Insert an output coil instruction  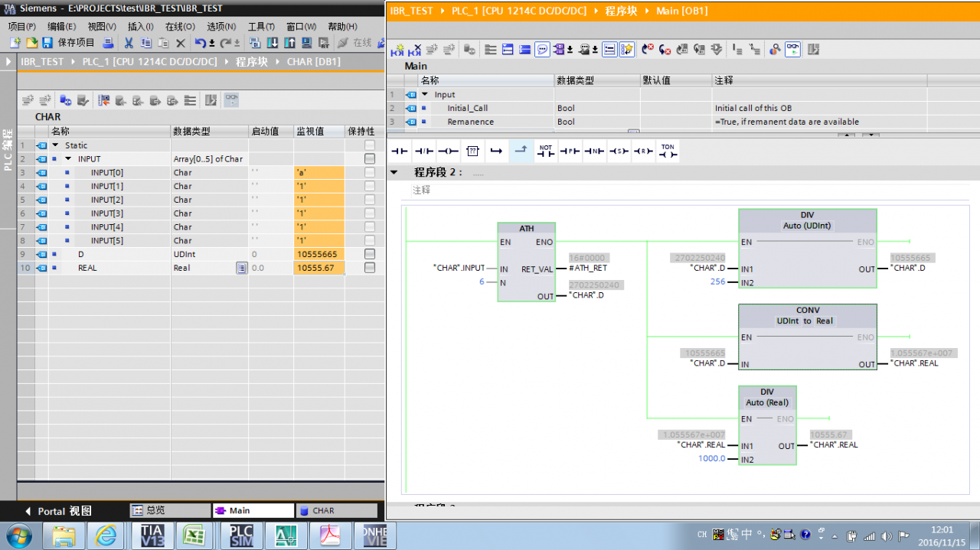tap(448, 151)
